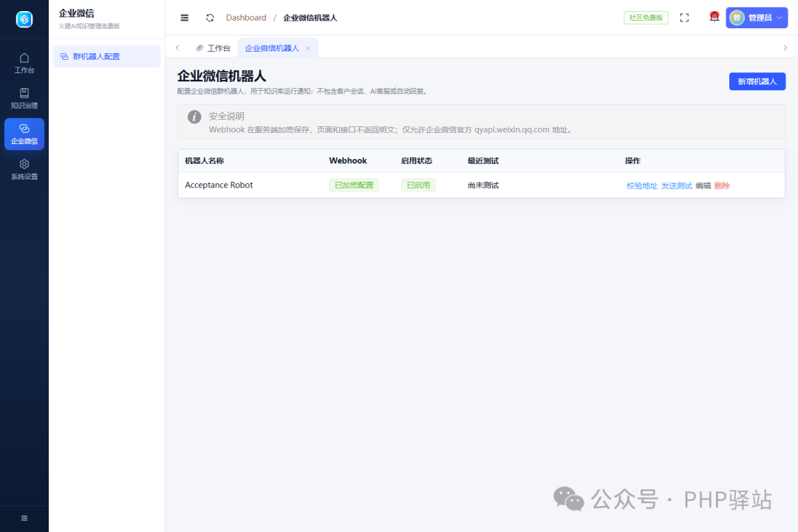Open the 工作台 sidebar section
The image size is (798, 532).
[24, 63]
